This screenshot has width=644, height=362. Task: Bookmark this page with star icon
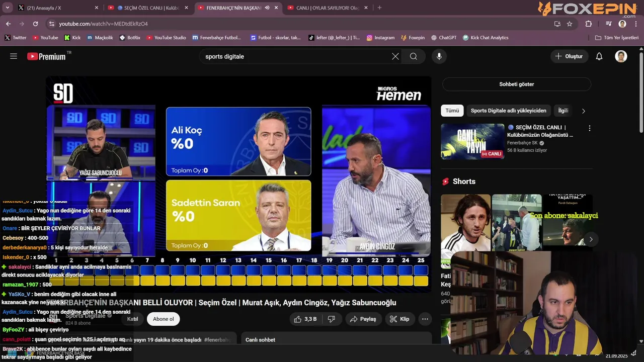coord(570,24)
